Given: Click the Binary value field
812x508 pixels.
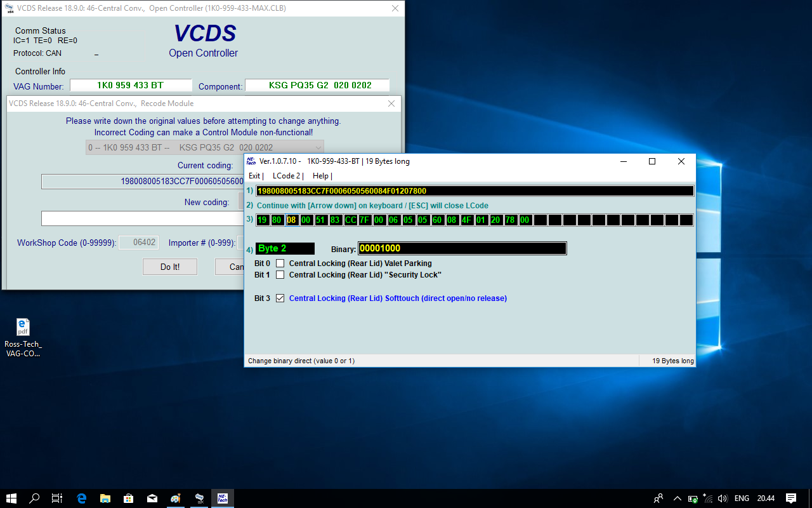Looking at the screenshot, I should coord(462,248).
